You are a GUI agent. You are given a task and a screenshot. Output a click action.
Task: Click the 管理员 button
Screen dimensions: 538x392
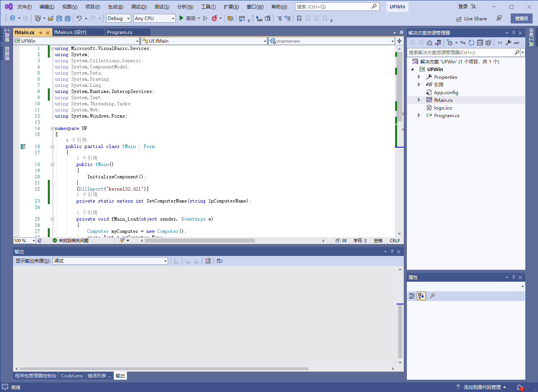click(521, 18)
